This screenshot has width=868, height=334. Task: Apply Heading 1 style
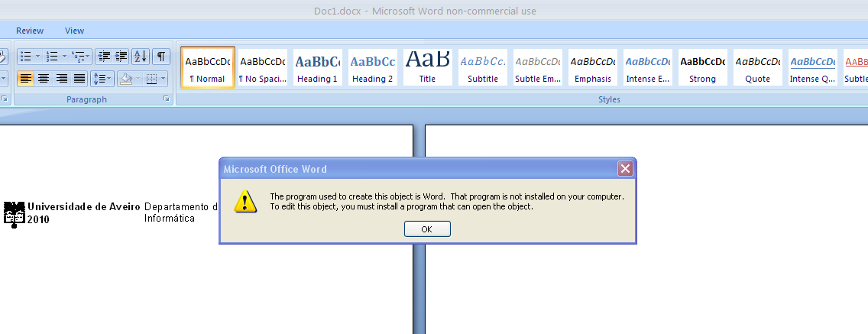click(317, 67)
